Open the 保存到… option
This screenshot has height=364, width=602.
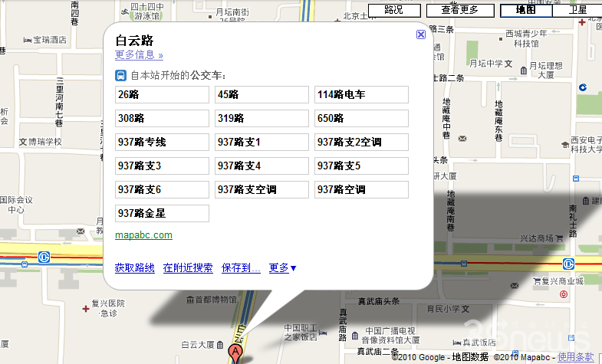pyautogui.click(x=241, y=268)
